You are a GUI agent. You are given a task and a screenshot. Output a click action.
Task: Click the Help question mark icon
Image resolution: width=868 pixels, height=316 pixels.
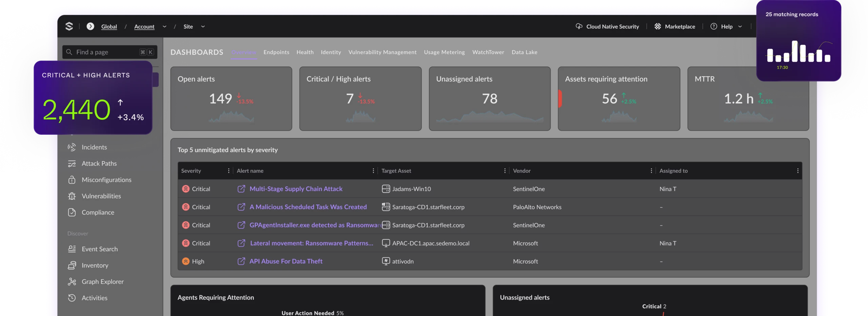point(714,26)
